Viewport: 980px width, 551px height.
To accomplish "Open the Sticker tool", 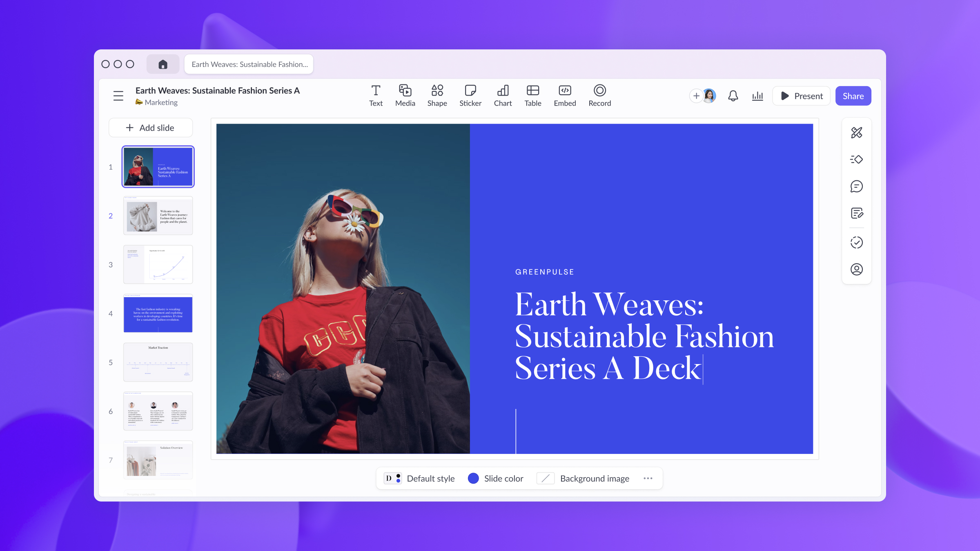I will click(x=470, y=96).
